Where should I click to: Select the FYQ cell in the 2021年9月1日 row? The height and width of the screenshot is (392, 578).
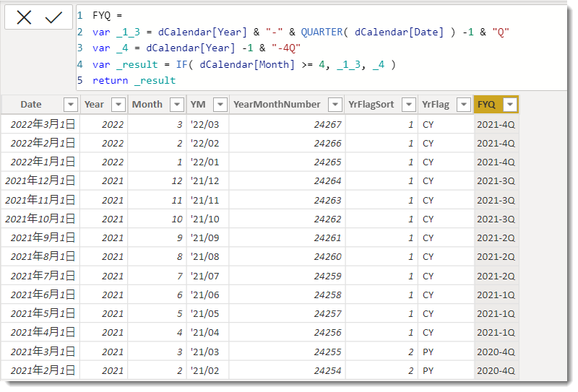[496, 238]
